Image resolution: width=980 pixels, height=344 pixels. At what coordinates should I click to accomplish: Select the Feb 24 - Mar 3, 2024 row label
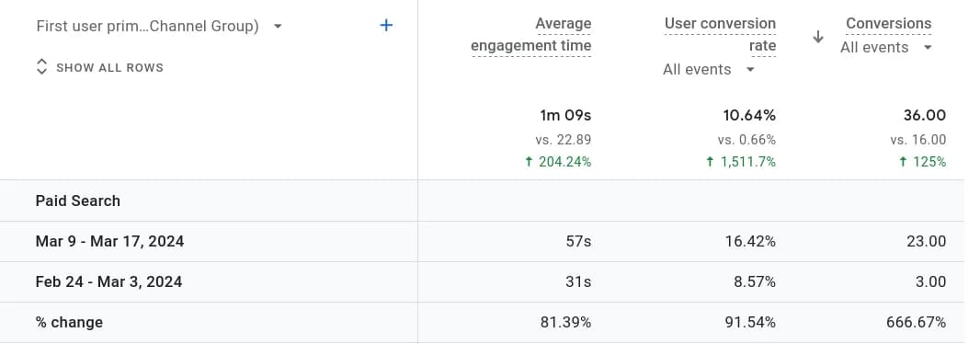tap(108, 282)
